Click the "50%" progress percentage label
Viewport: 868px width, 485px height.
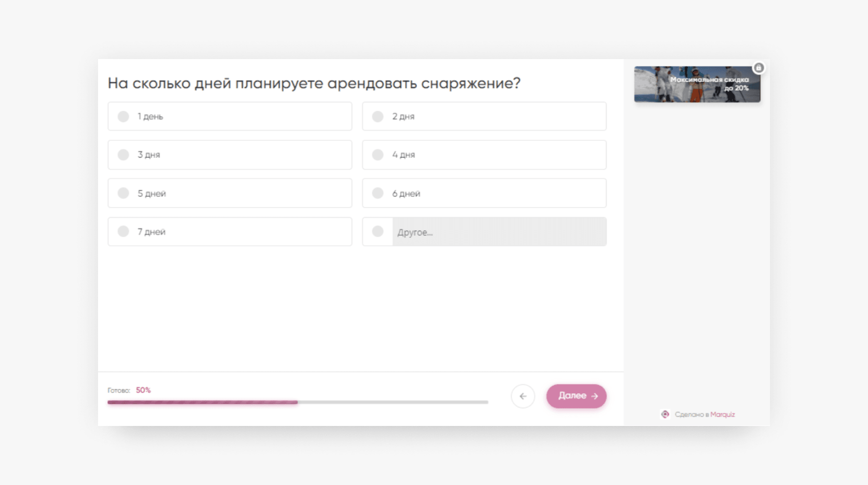pos(143,390)
